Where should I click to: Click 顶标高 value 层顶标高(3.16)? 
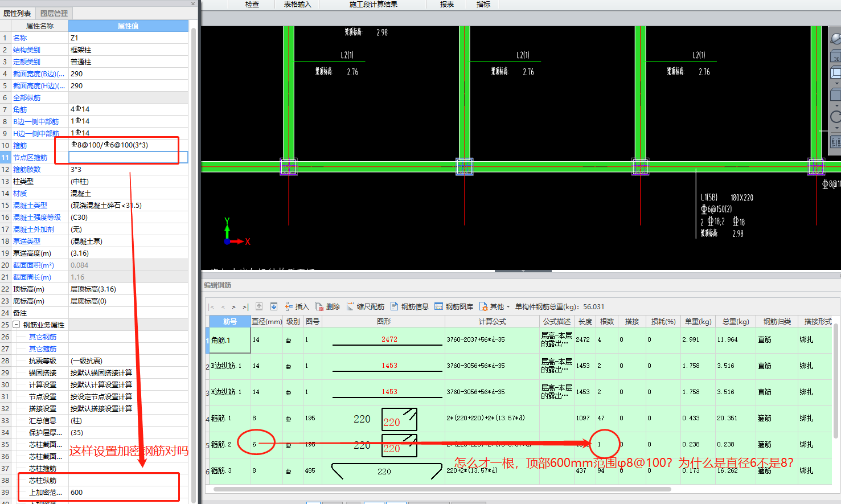[x=128, y=289]
